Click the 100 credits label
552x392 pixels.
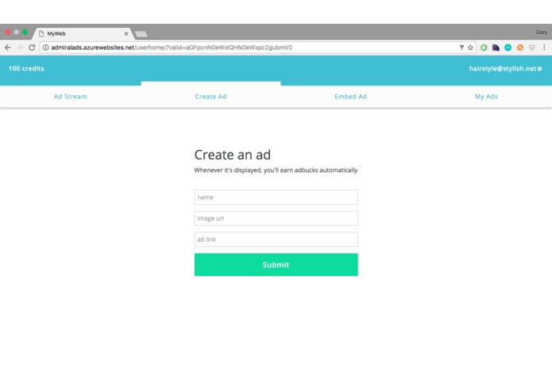26,68
